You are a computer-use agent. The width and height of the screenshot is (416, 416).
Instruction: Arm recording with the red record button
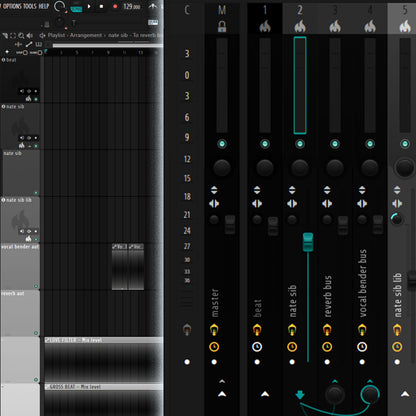pyautogui.click(x=115, y=6)
